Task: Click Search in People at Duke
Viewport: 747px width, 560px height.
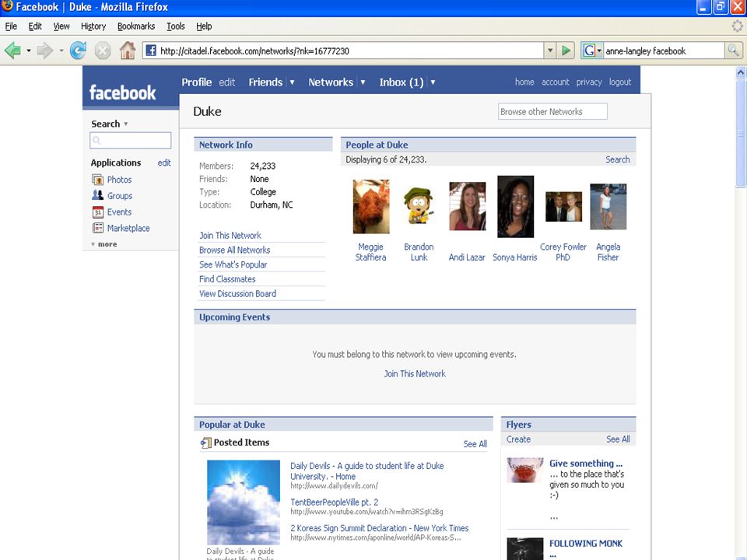Action: (617, 159)
